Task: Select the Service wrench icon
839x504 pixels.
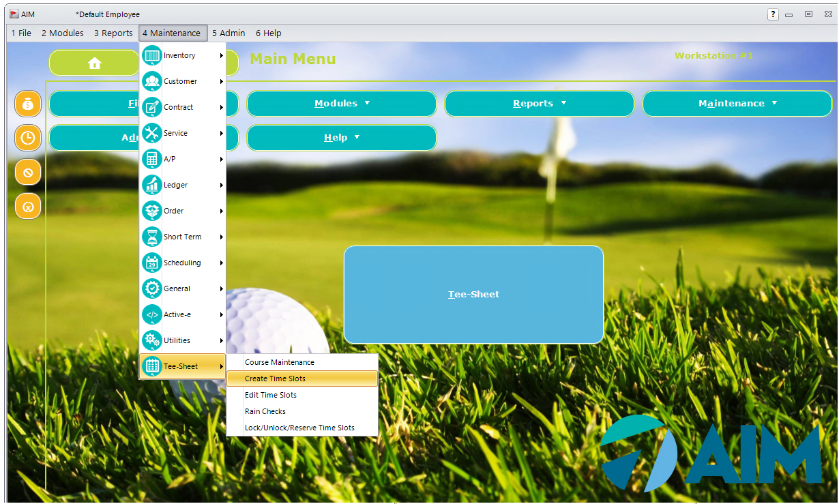Action: pyautogui.click(x=151, y=133)
